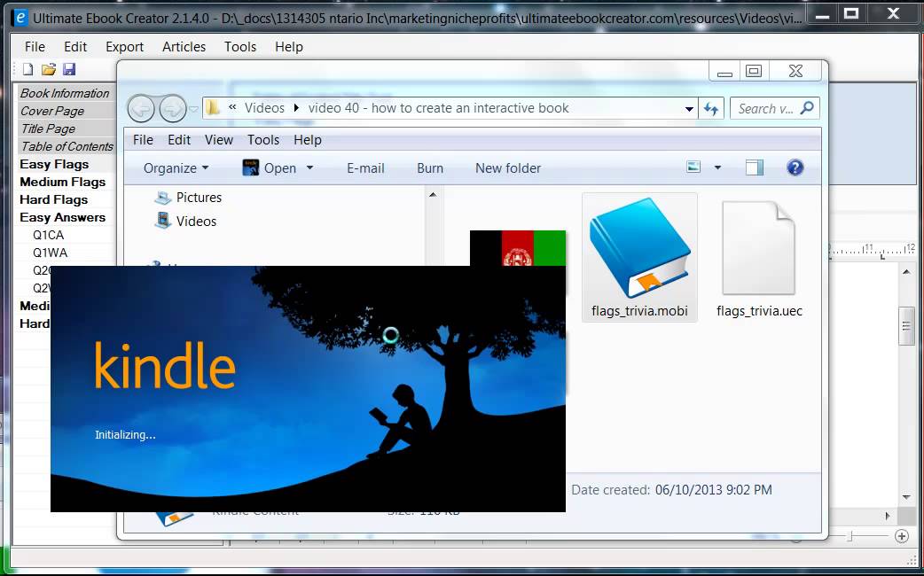Viewport: 924px width, 576px height.
Task: Open the Edit menu in Ultimate Ebook Creator
Action: [75, 47]
